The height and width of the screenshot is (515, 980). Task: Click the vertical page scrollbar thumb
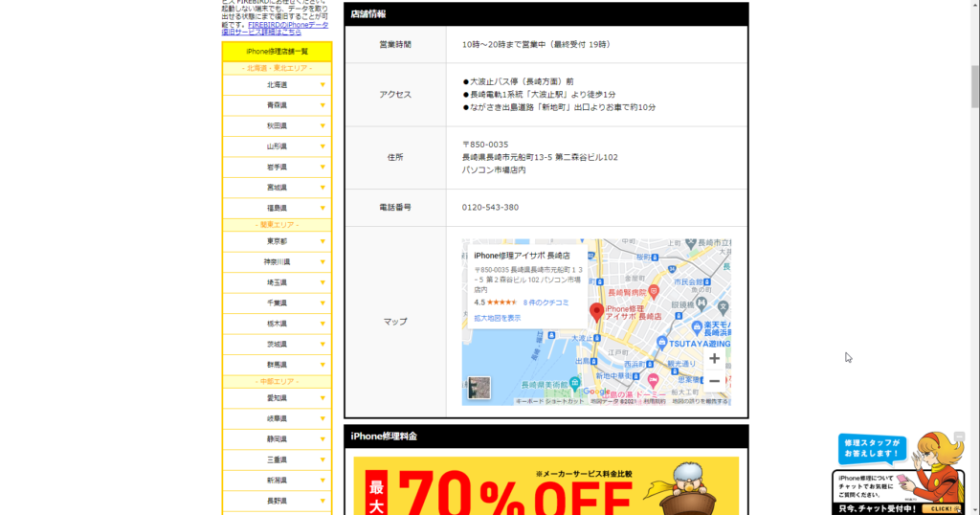(x=975, y=86)
